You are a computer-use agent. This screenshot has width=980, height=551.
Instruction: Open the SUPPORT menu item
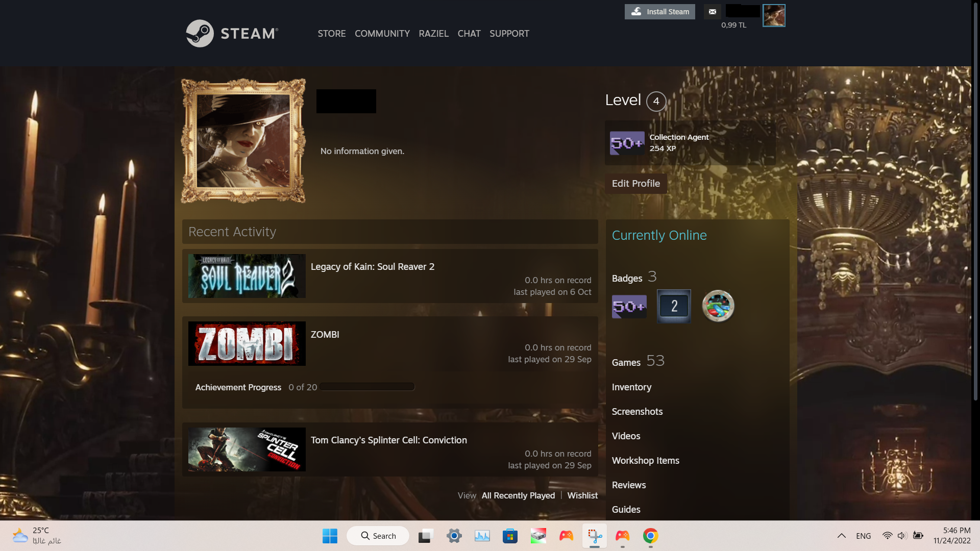[509, 34]
